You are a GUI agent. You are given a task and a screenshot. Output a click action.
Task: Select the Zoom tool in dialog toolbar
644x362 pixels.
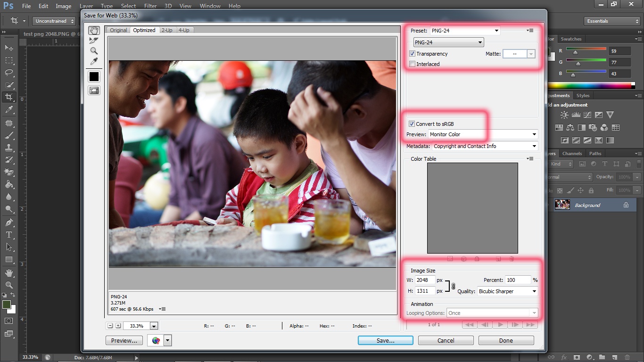(x=94, y=51)
